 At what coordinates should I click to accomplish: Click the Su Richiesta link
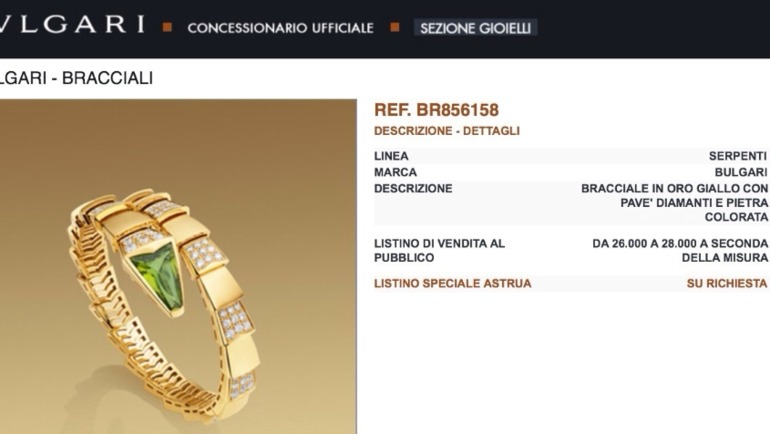[727, 284]
